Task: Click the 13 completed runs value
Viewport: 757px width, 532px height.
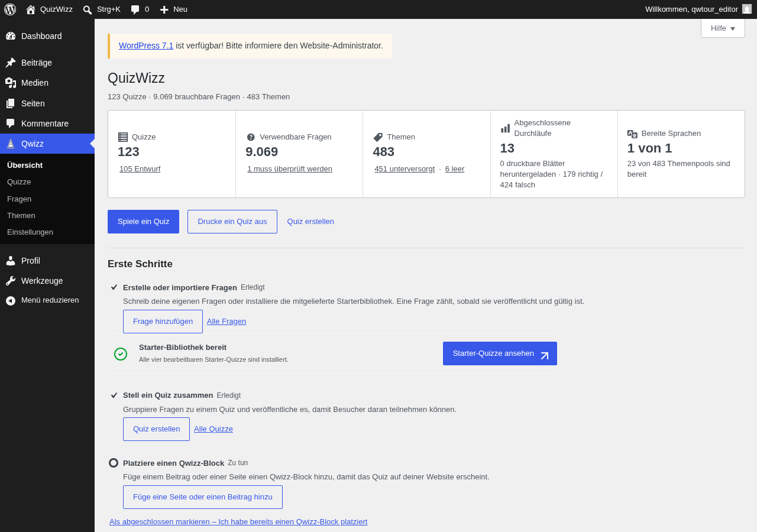Action: 507,148
